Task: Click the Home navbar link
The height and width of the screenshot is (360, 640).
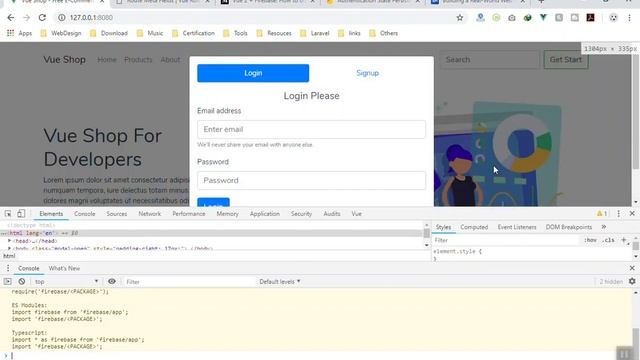Action: (107, 60)
